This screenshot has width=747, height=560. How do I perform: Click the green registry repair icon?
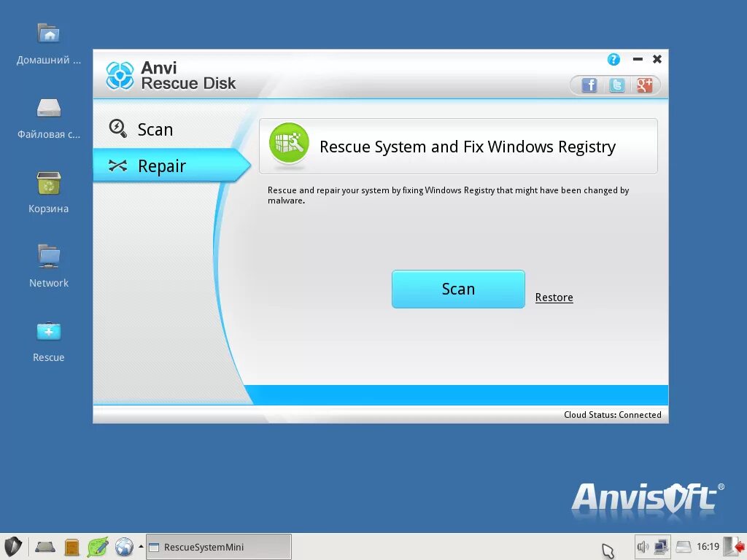coord(289,143)
